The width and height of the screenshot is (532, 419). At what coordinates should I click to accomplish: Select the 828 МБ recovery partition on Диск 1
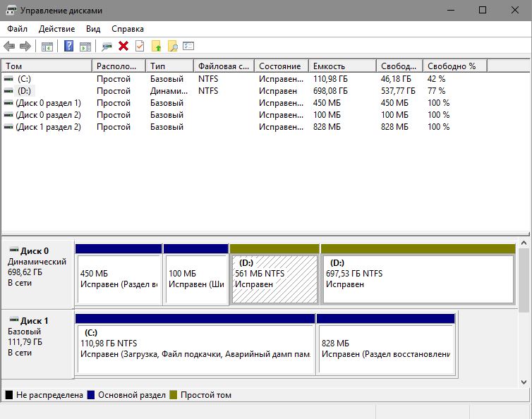(x=385, y=349)
